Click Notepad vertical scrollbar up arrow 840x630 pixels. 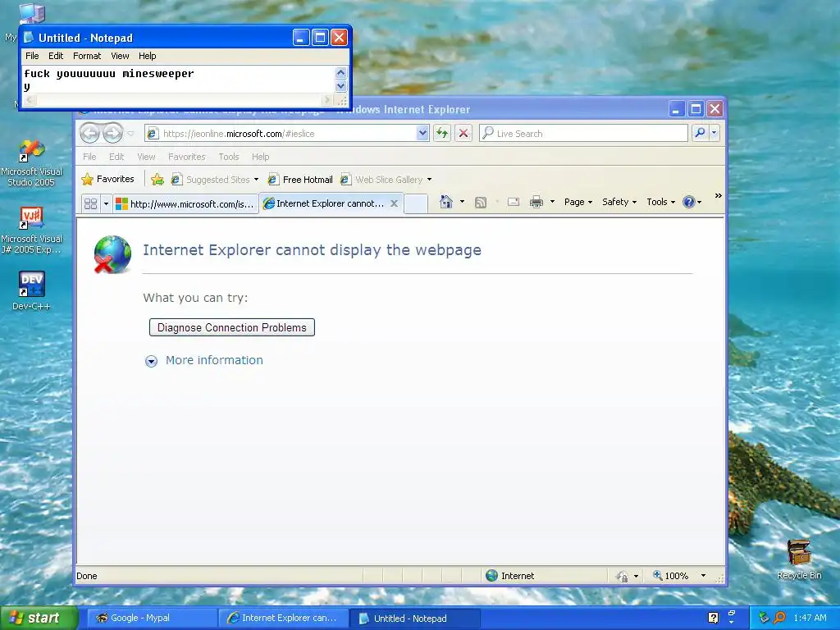click(341, 73)
